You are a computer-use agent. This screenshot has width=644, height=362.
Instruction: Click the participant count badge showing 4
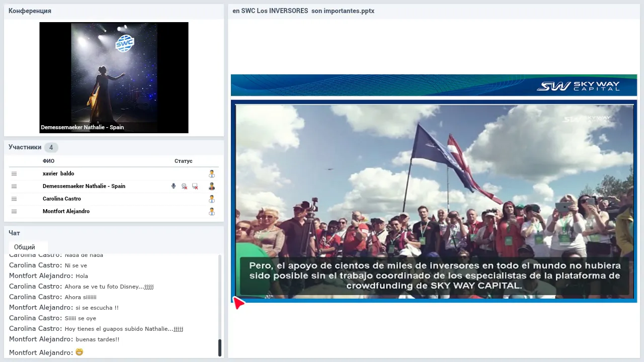point(51,147)
